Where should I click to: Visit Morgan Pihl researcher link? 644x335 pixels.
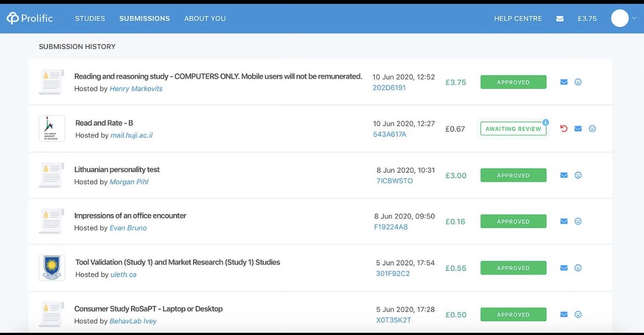tap(129, 182)
